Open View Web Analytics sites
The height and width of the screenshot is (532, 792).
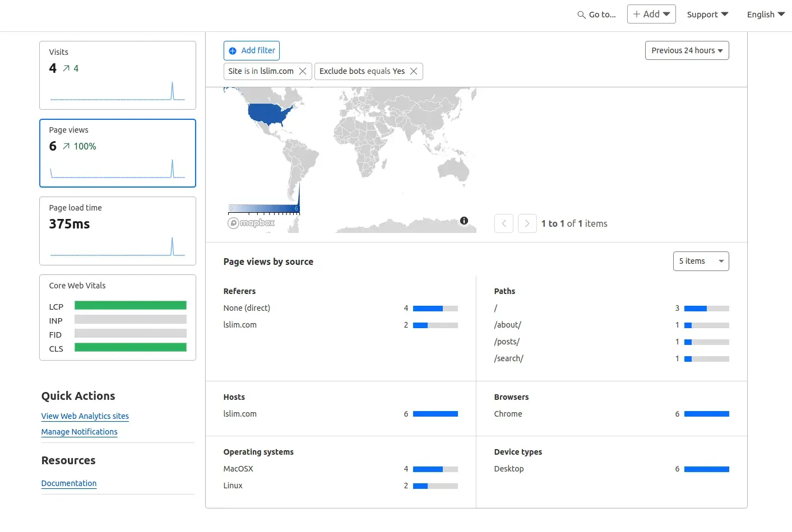click(x=85, y=416)
